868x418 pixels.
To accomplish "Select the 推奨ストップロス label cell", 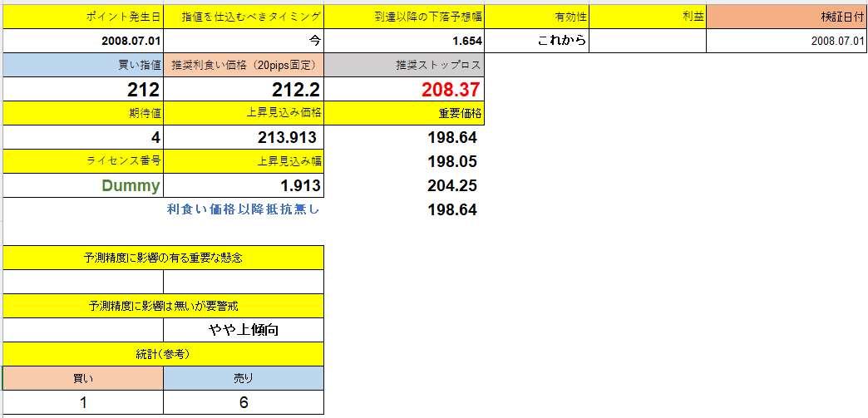I will point(404,65).
